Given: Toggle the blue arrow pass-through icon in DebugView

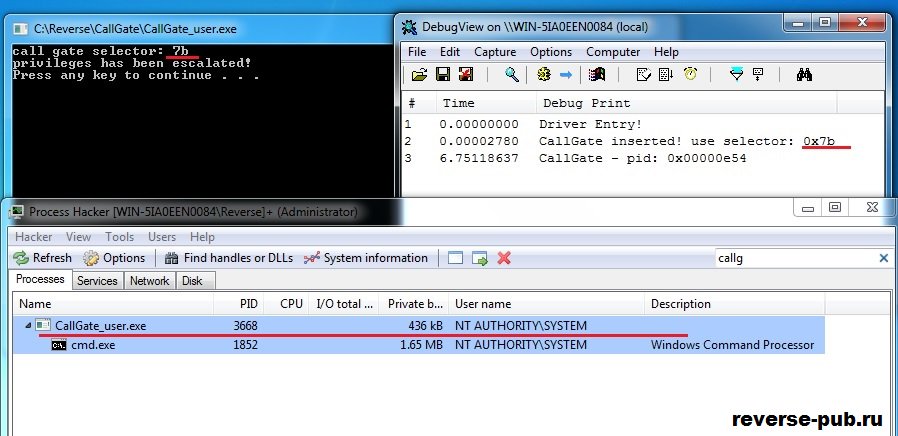Looking at the screenshot, I should (x=566, y=75).
